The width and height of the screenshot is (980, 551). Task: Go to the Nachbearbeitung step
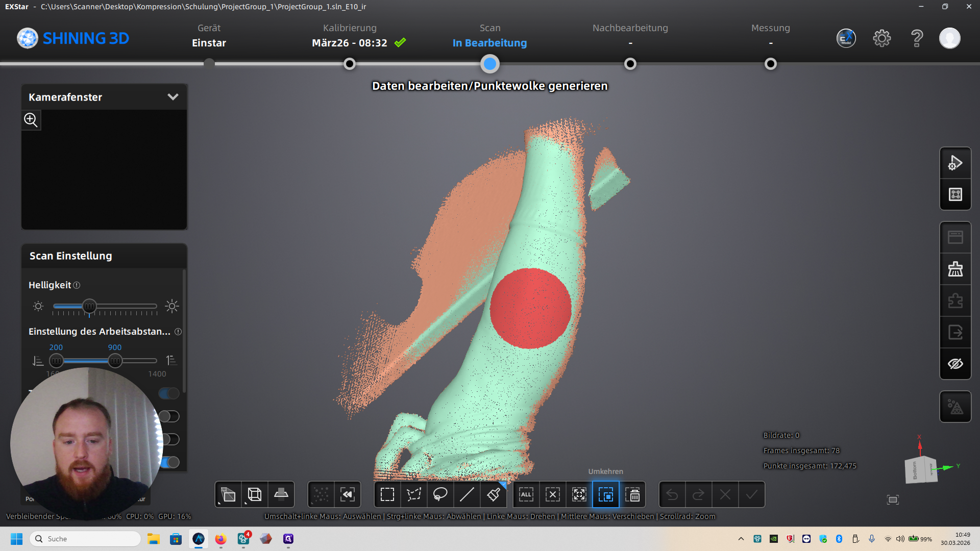[x=630, y=28]
